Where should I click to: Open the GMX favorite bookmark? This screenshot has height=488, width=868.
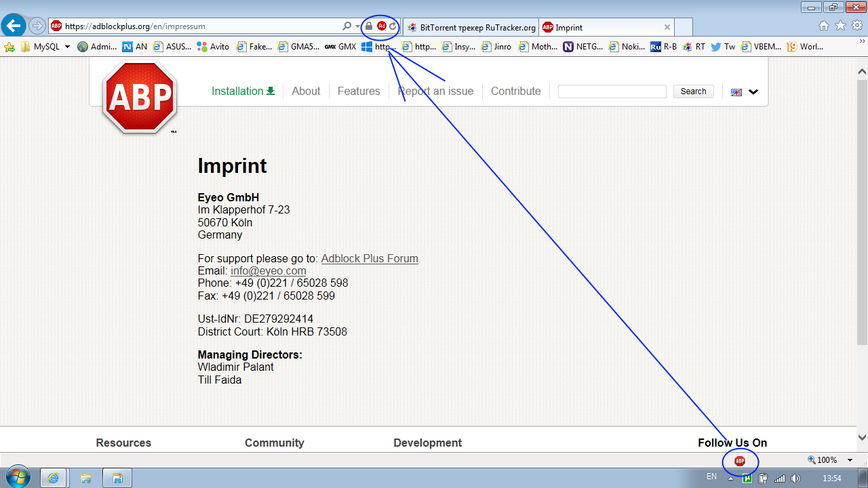340,47
